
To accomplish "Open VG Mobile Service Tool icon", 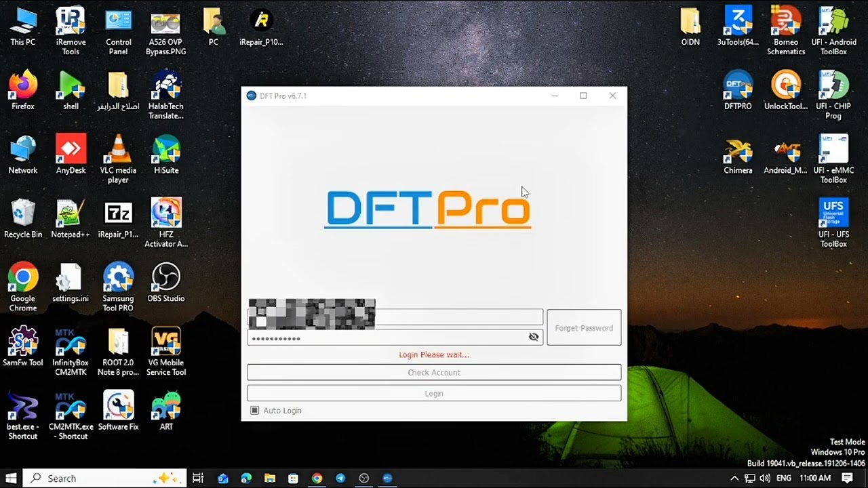I will click(165, 352).
